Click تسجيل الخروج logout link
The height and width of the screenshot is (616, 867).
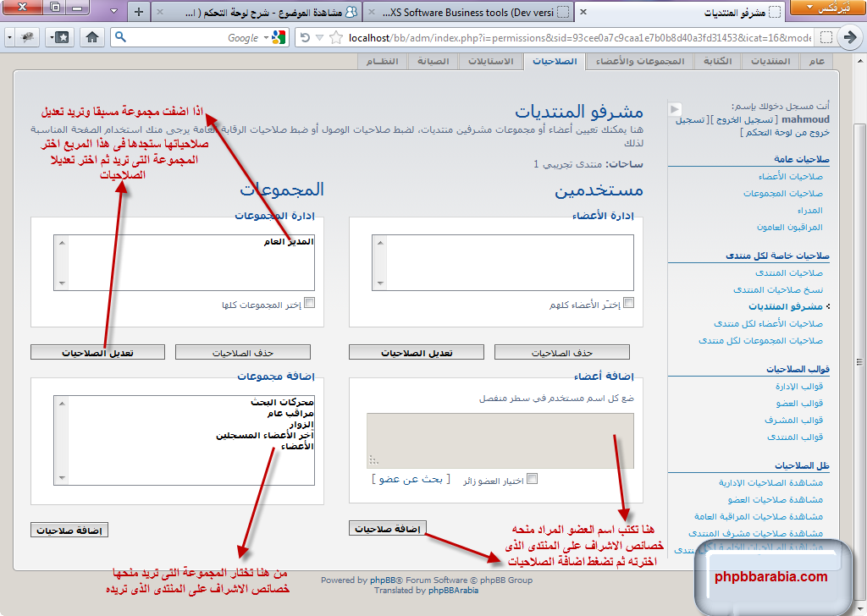[744, 120]
